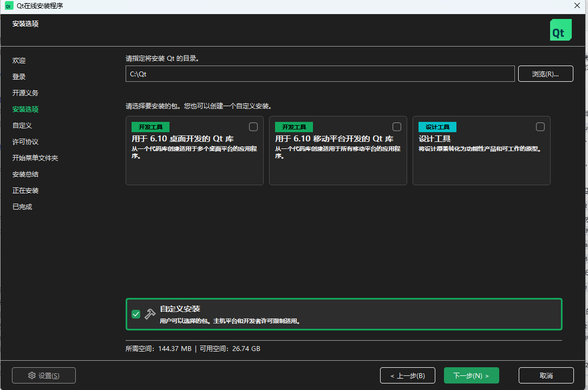This screenshot has height=390, width=588.
Task: Check the 6.10 移动平台开发 Qt 库 checkbox
Action: tap(397, 127)
